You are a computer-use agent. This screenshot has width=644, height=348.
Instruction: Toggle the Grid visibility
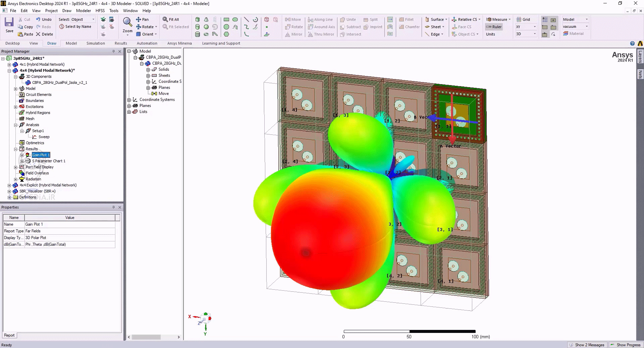point(523,19)
